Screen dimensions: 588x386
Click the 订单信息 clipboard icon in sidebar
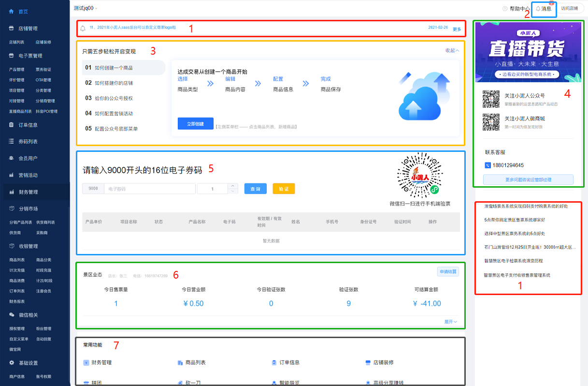tap(12, 125)
